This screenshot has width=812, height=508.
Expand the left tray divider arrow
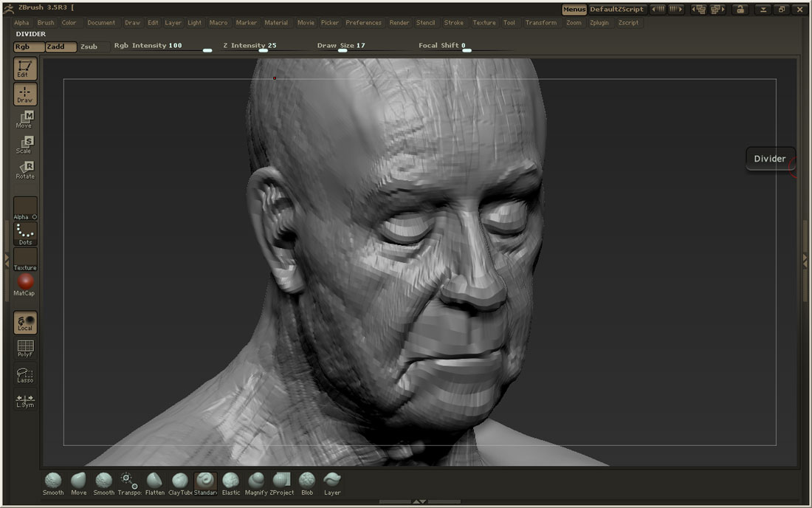pos(7,260)
